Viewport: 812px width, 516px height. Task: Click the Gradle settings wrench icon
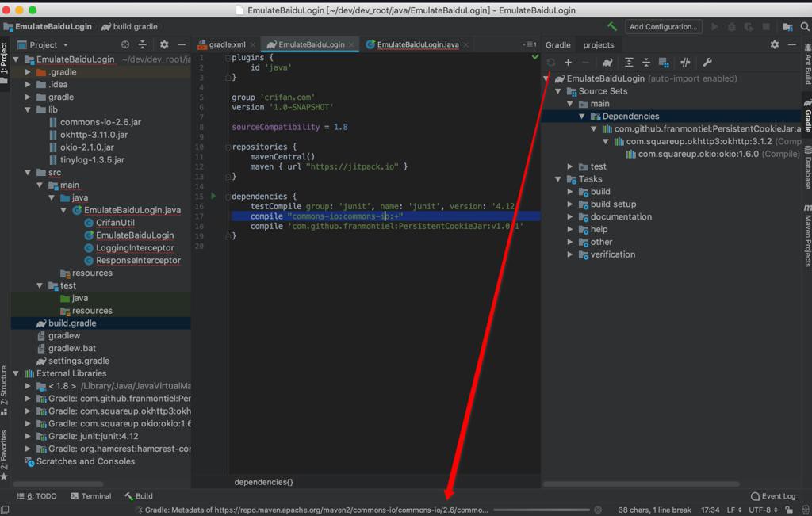(x=707, y=63)
